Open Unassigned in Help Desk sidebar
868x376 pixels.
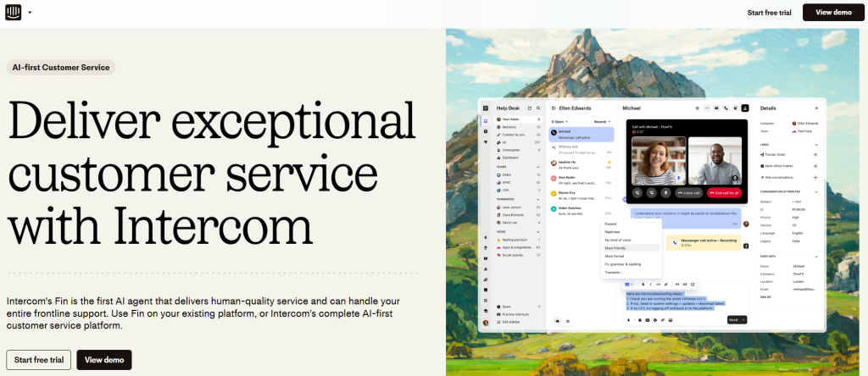pos(518,150)
